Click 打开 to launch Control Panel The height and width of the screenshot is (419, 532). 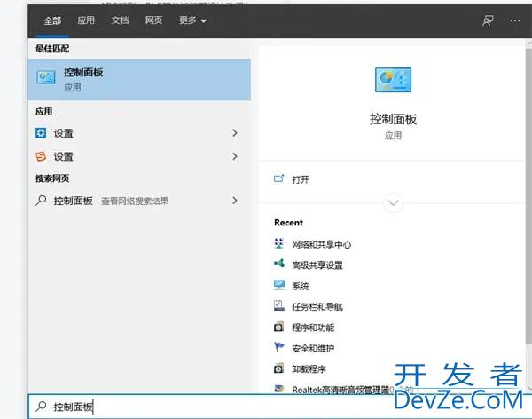pos(301,179)
